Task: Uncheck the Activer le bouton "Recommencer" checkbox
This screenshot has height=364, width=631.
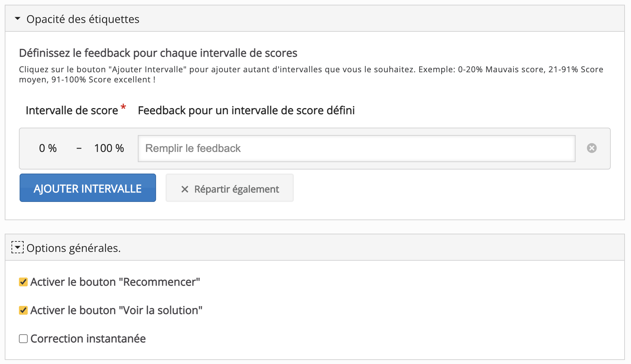Action: tap(23, 282)
